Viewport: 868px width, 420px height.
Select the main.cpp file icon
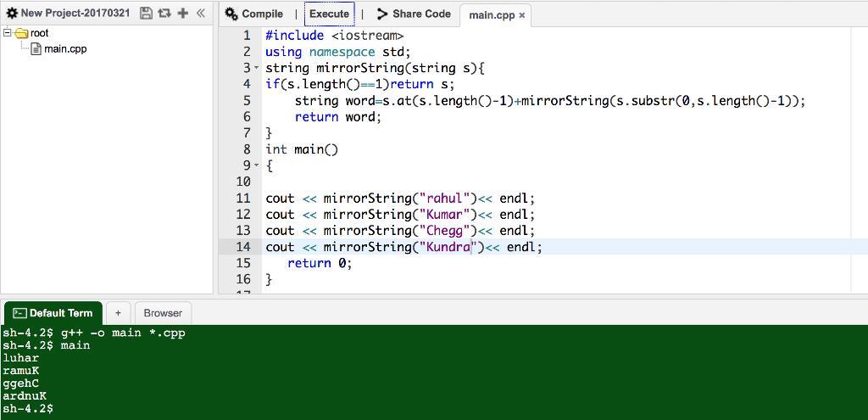pos(36,49)
